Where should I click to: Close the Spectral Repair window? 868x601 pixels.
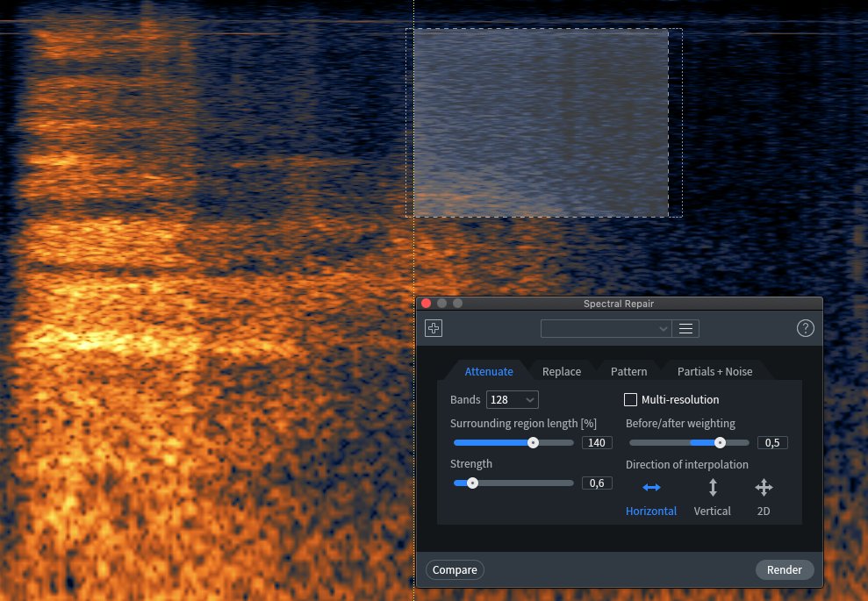[x=426, y=304]
